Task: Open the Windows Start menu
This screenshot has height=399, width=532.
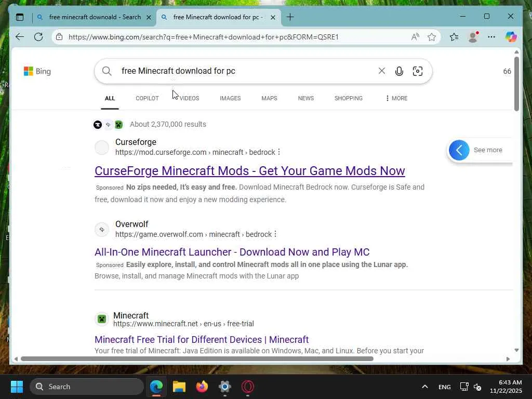Action: [x=17, y=387]
